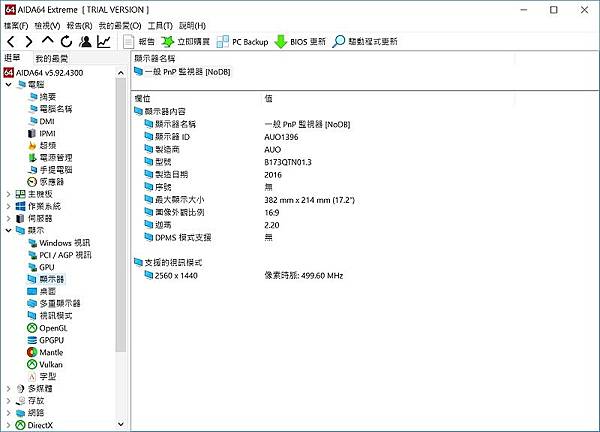Viewport: 600px width, 432px height.
Task: Go back with the left arrow icon
Action: [11, 41]
